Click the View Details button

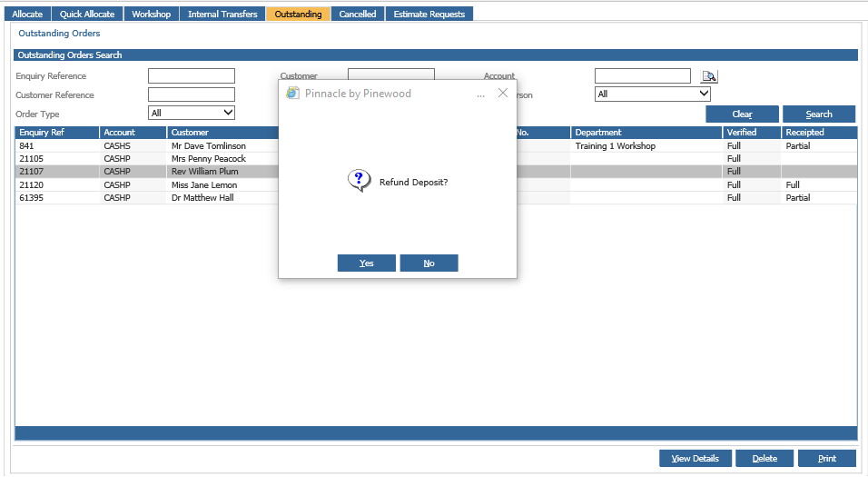click(695, 458)
